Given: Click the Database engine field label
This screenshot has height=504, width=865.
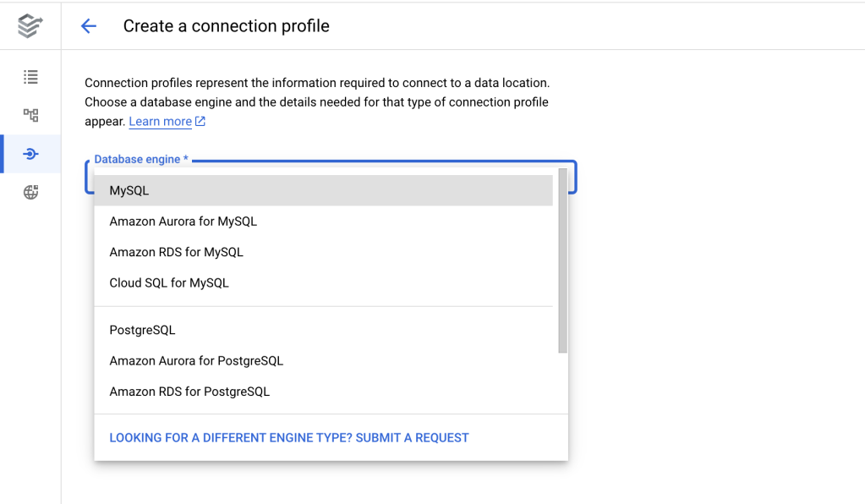Looking at the screenshot, I should 140,159.
